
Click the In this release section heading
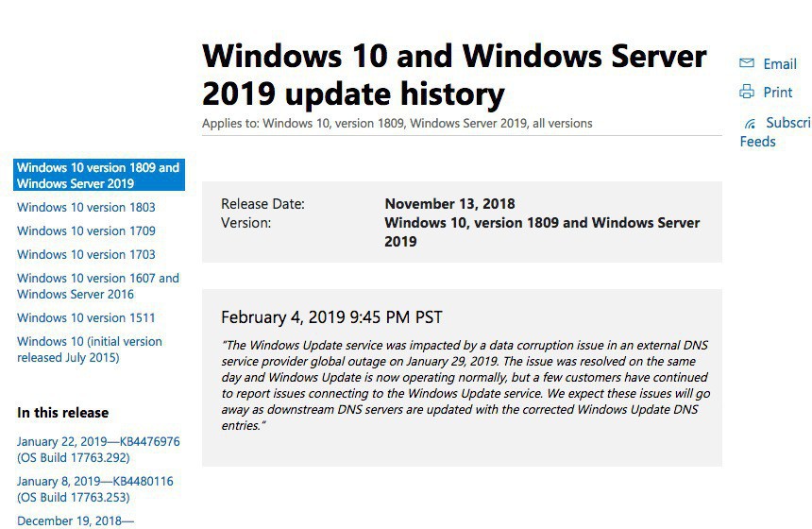(62, 413)
